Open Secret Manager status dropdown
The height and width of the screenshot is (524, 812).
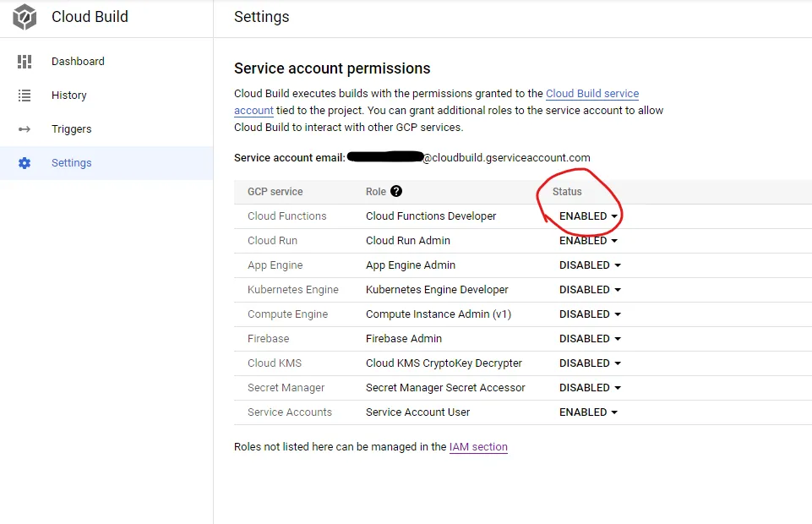point(591,388)
